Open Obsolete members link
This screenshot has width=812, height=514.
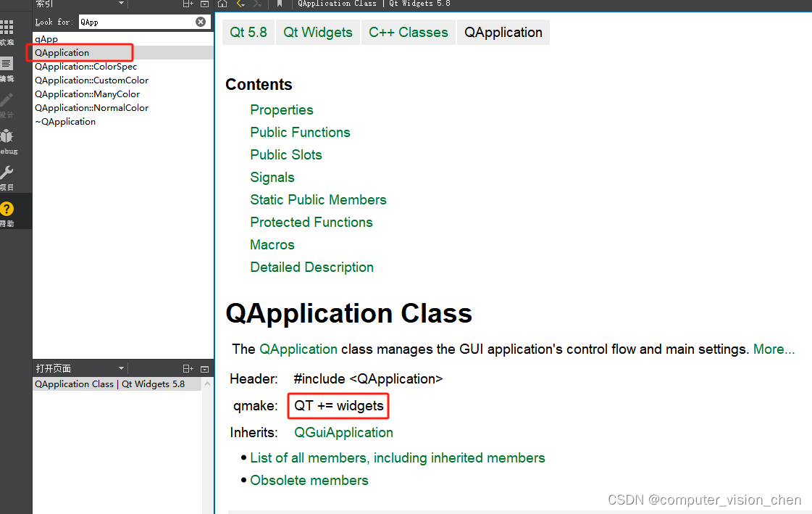coord(309,481)
